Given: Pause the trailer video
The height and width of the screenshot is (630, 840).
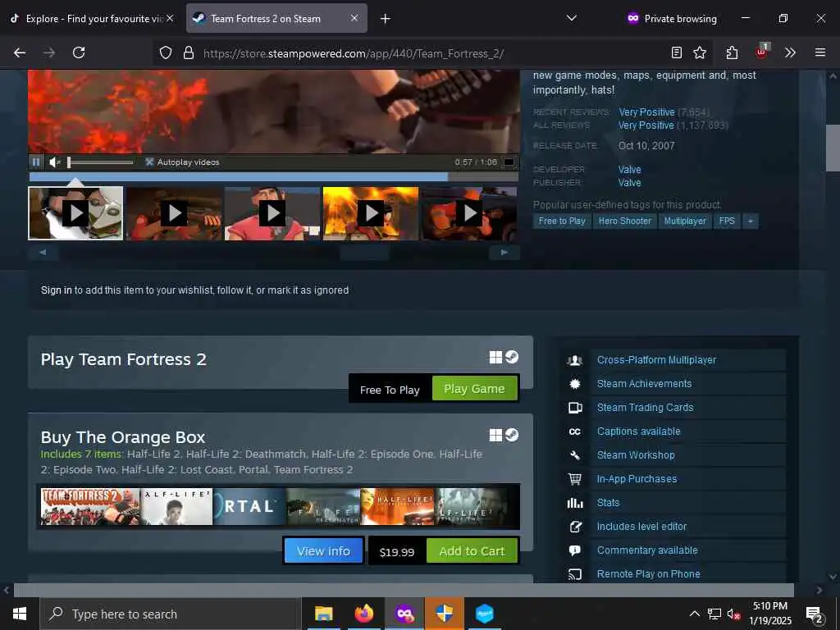Looking at the screenshot, I should 36,162.
